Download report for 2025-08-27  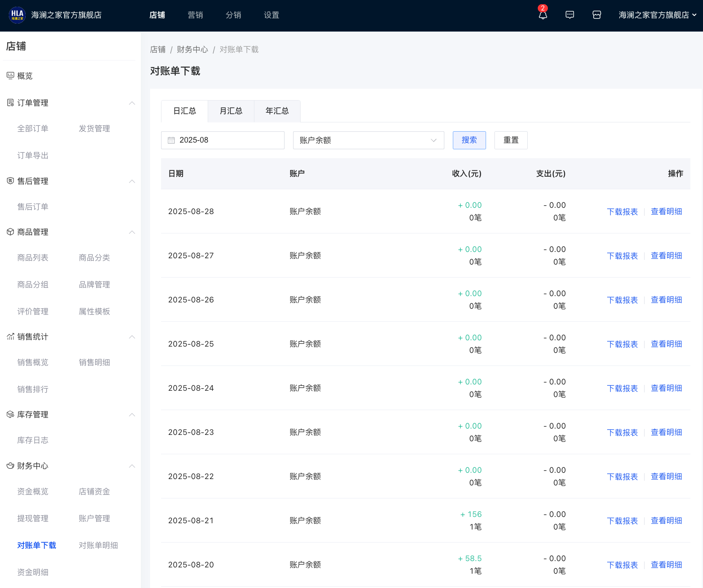coord(622,256)
